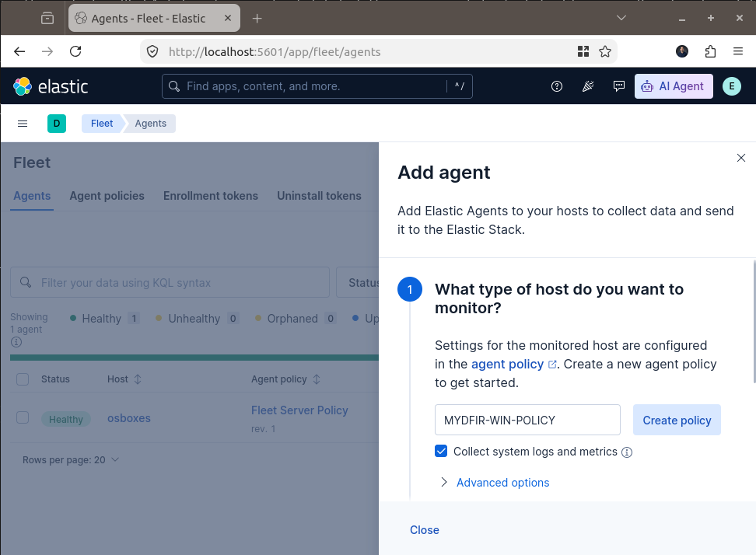Open the browser profile avatar icon
The height and width of the screenshot is (555, 756).
click(x=682, y=51)
